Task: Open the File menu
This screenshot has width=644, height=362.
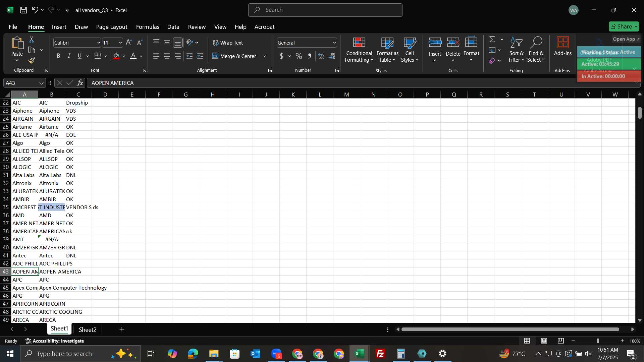Action: (13, 27)
